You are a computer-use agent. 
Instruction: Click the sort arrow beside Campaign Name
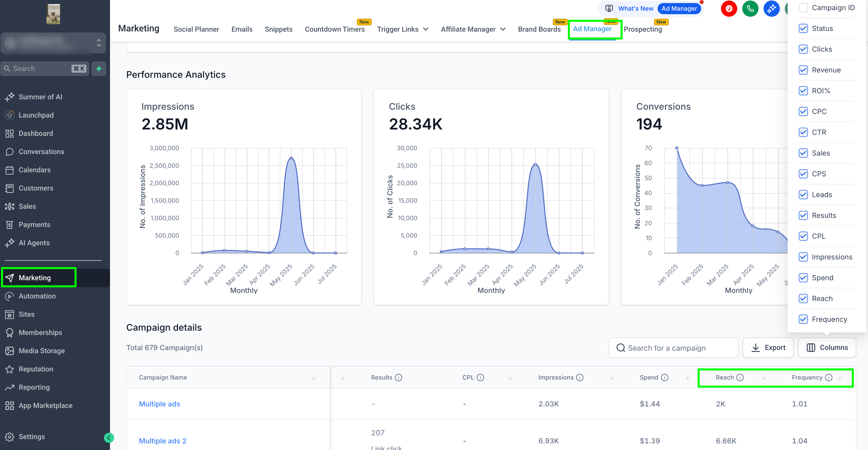[313, 378]
